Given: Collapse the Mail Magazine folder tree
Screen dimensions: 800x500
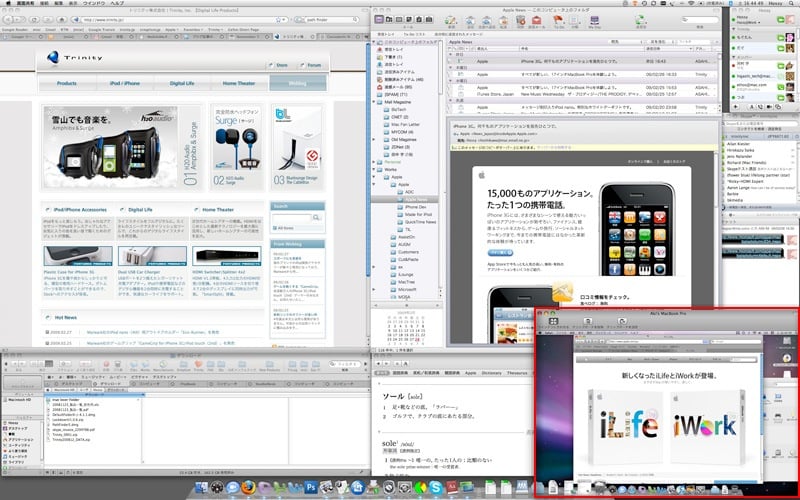Looking at the screenshot, I should [x=373, y=102].
